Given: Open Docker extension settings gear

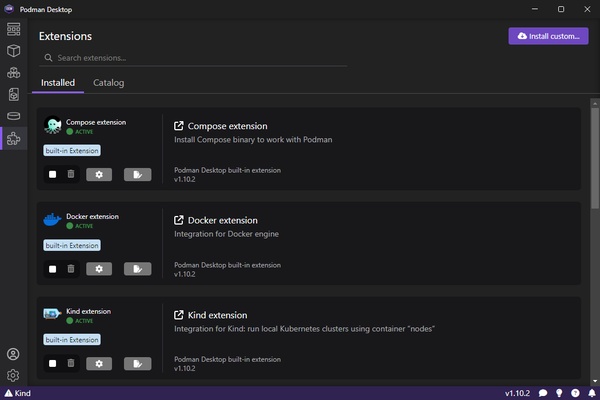Looking at the screenshot, I should tap(99, 269).
